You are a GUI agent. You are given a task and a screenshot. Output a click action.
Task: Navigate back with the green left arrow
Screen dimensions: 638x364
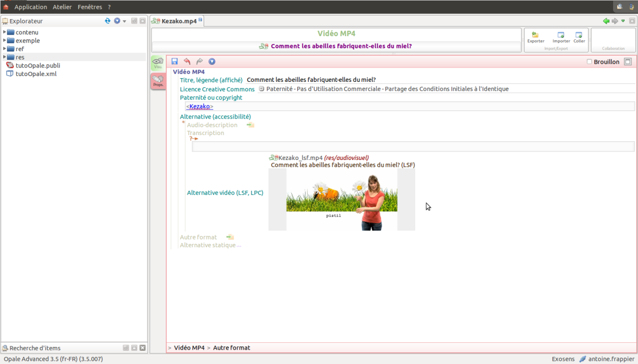606,21
